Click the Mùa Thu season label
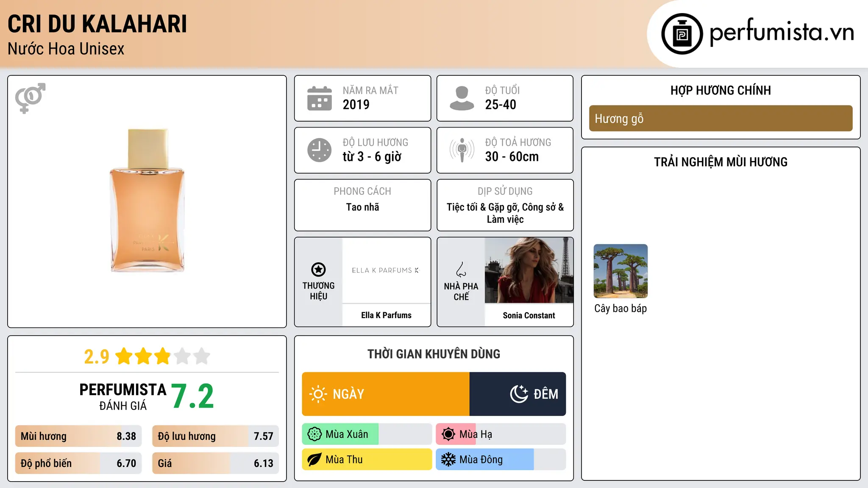The image size is (868, 488). [x=344, y=460]
